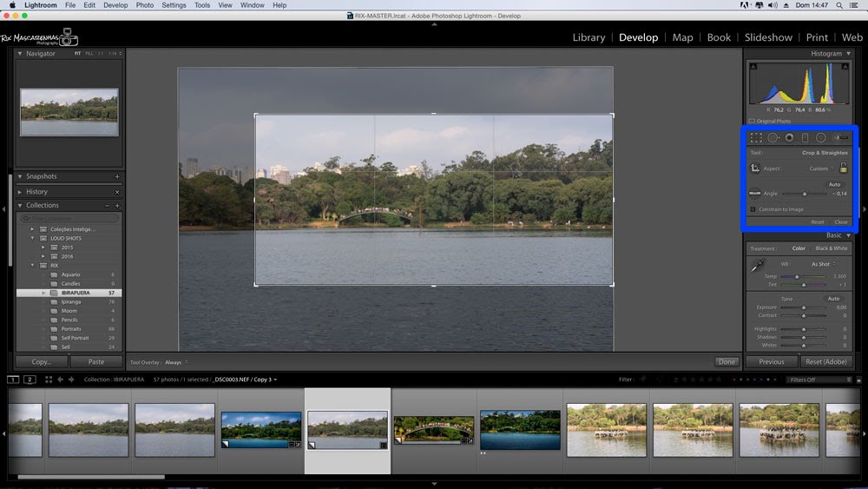Image resolution: width=868 pixels, height=489 pixels.
Task: Activate the Red Eye Correction tool
Action: (x=789, y=137)
